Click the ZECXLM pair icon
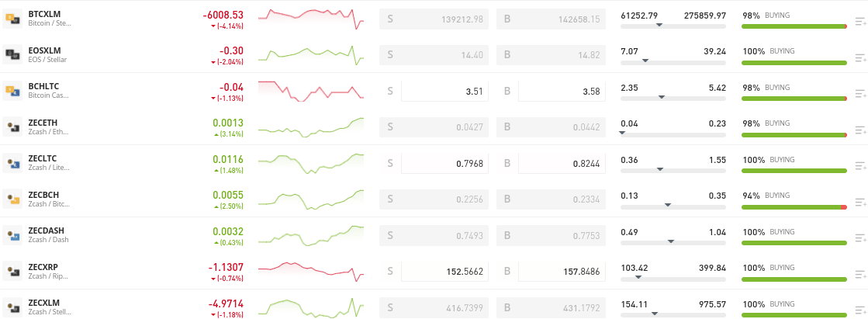 pyautogui.click(x=12, y=307)
